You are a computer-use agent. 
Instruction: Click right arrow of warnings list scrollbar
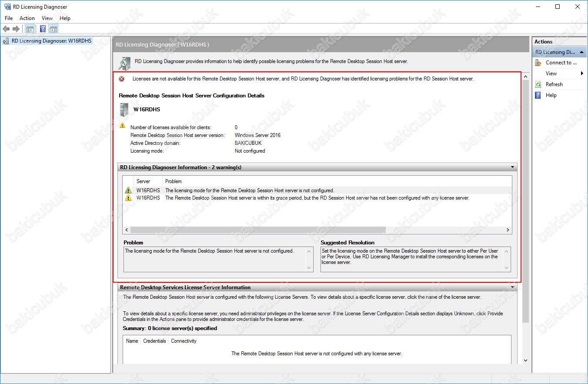coord(508,230)
